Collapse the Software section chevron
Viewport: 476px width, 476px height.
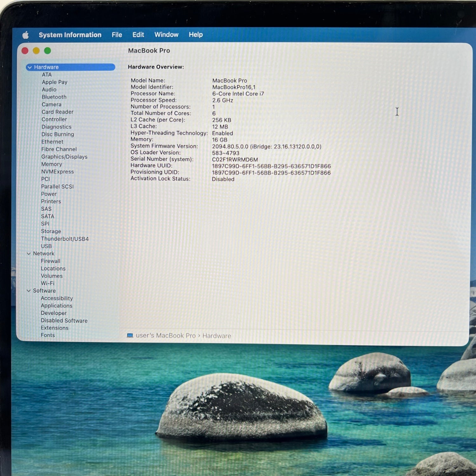[29, 291]
